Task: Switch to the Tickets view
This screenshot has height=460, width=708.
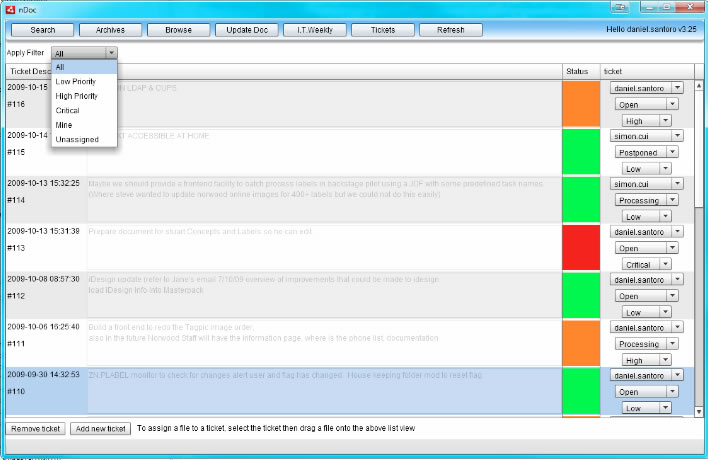Action: coord(382,30)
